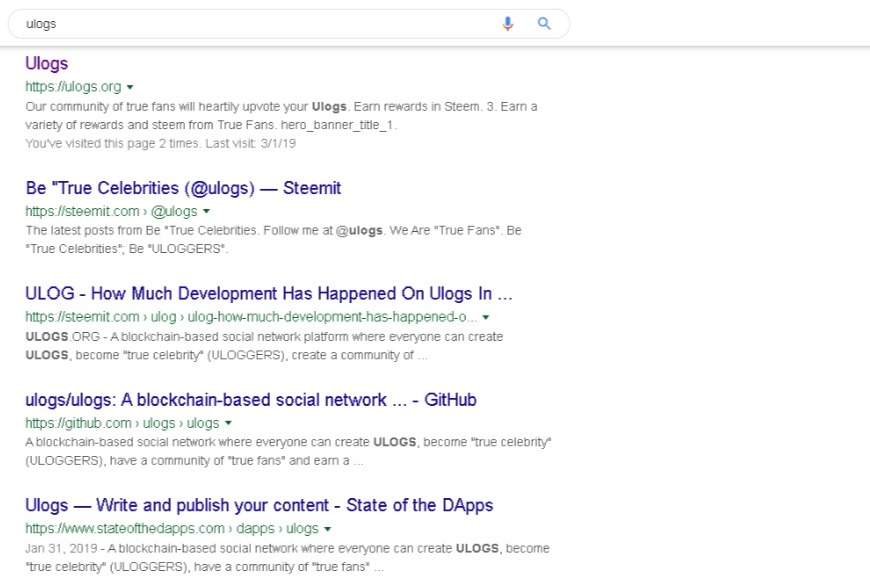The image size is (870, 580).
Task: Open 'Be "True Celebrities (@ulogs) — Steemit' result
Action: pyautogui.click(x=183, y=188)
